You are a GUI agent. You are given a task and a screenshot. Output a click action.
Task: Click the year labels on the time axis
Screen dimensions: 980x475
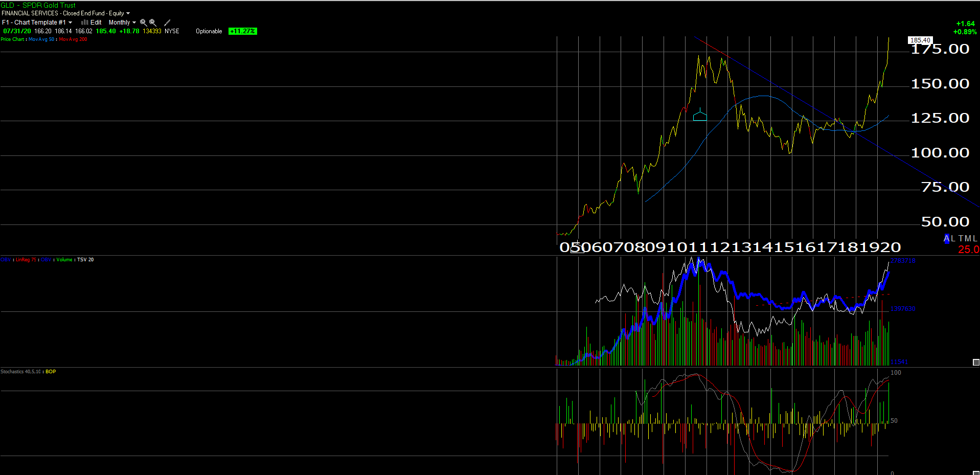[x=730, y=247]
